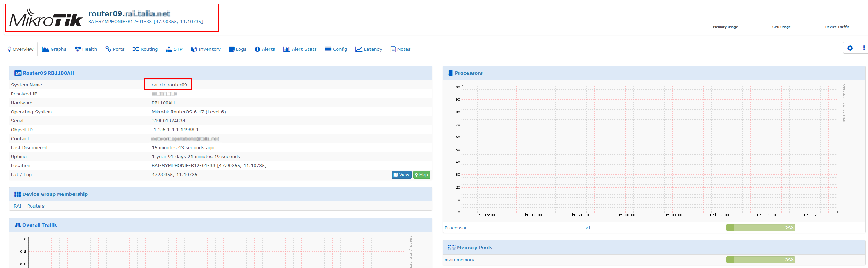Open the Overview tab
The height and width of the screenshot is (268, 868).
[20, 49]
